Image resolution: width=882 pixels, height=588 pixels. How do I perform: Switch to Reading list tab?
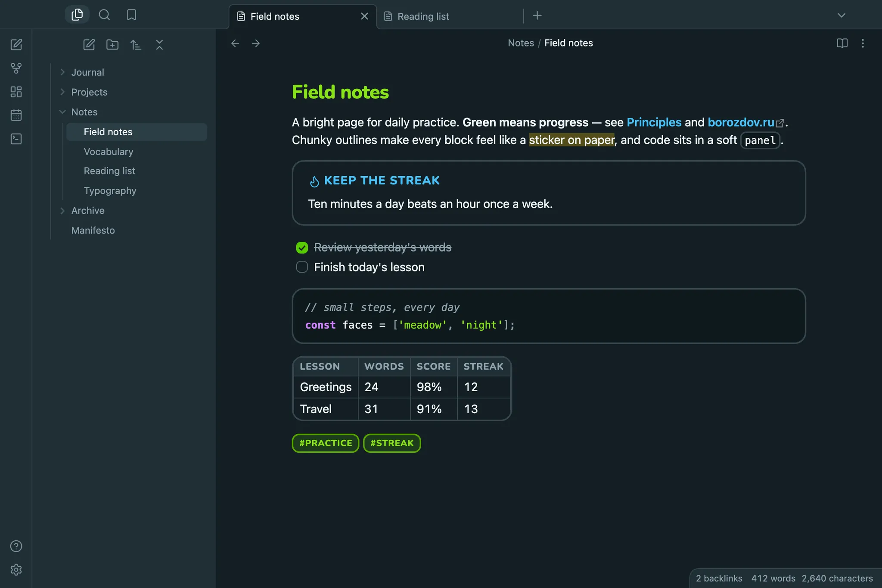click(450, 16)
